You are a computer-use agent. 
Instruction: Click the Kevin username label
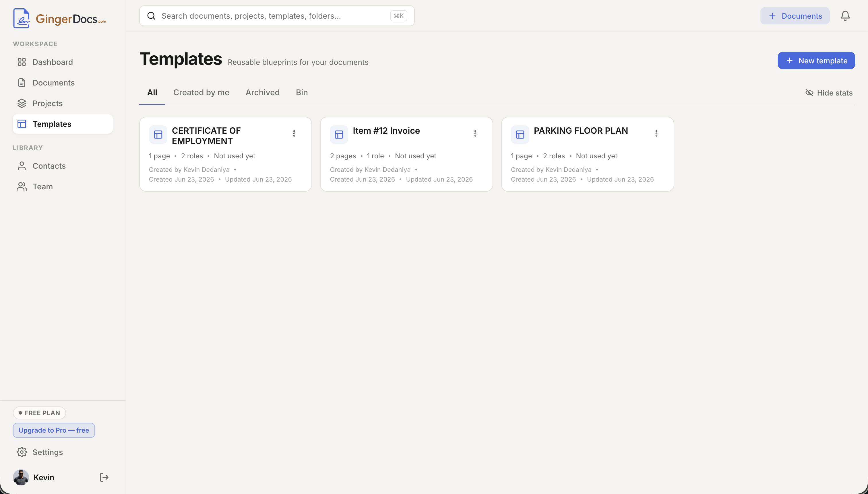(x=44, y=477)
